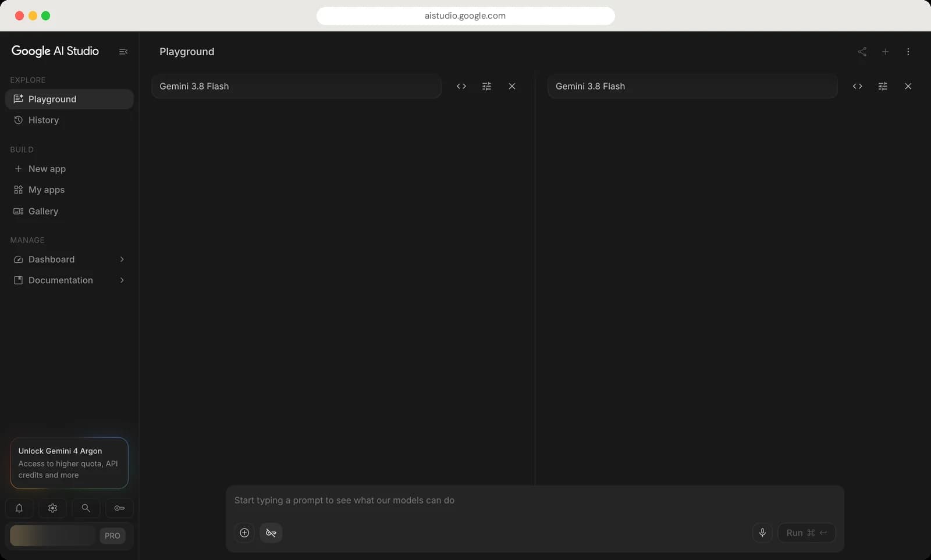This screenshot has height=560, width=931.
Task: Open the right pane model selector
Action: [x=692, y=86]
